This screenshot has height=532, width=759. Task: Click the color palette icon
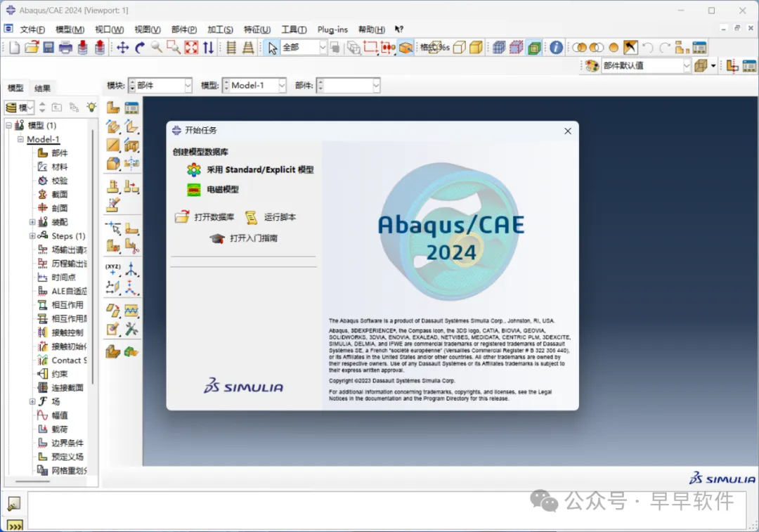592,65
